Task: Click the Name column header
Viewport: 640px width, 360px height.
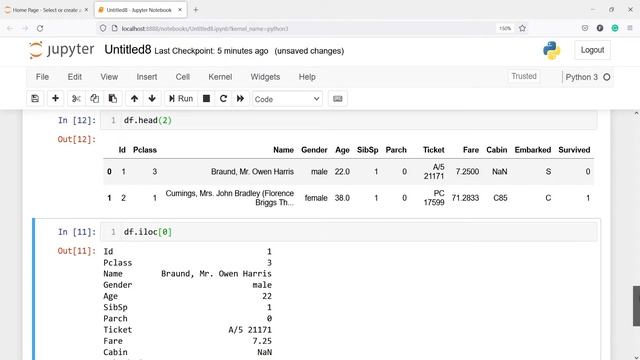Action: 283,150
